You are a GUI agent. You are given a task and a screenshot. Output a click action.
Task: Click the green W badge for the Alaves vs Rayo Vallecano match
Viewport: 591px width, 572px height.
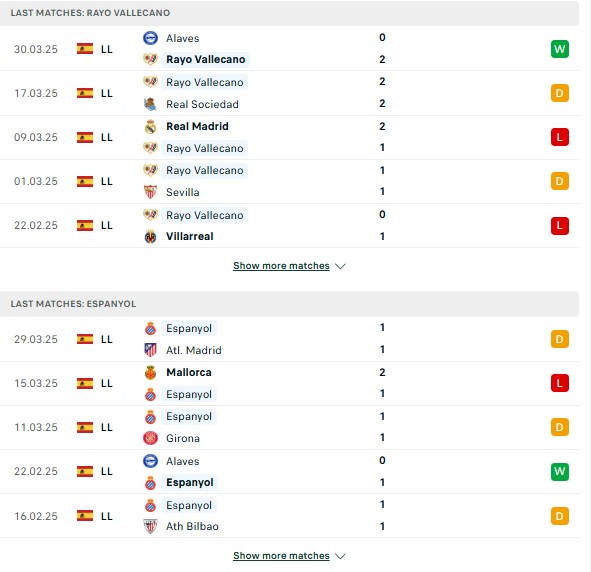pos(560,49)
